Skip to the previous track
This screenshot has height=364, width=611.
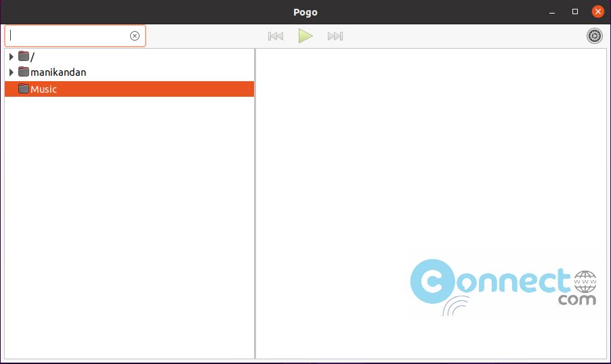click(x=276, y=37)
